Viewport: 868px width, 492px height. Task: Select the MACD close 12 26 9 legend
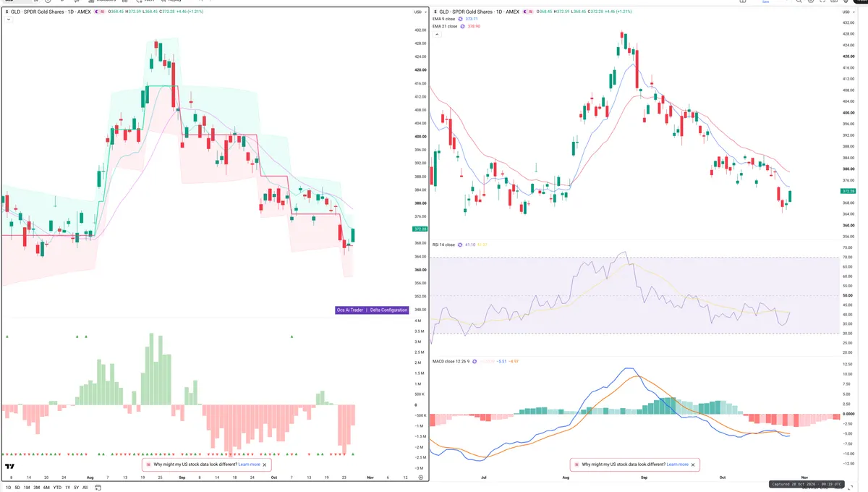451,361
